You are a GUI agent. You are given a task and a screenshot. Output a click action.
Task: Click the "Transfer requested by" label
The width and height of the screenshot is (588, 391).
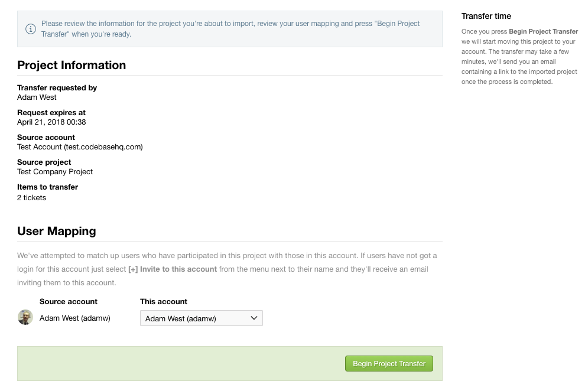tap(57, 87)
